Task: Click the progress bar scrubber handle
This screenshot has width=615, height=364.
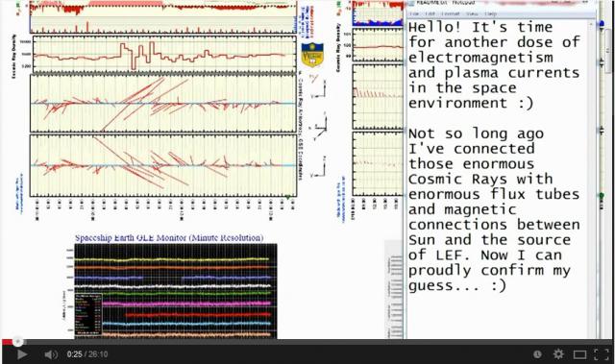Action: point(17,342)
